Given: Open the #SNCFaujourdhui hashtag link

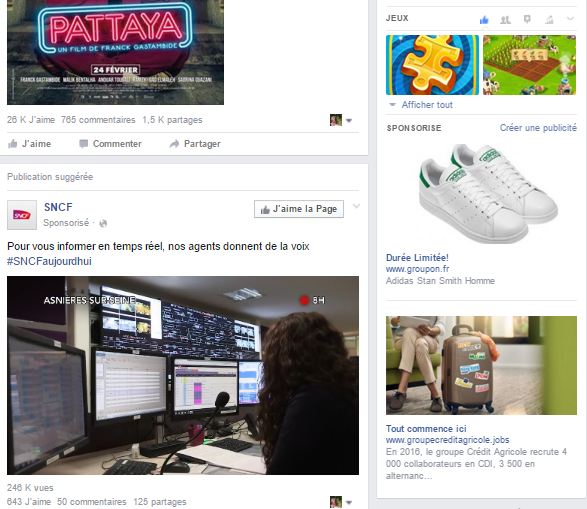Looking at the screenshot, I should tap(49, 261).
